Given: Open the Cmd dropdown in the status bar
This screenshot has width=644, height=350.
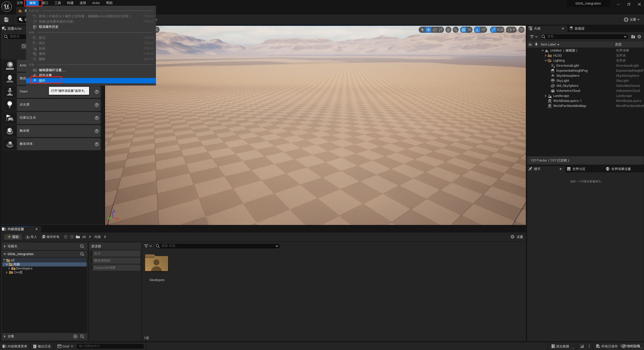Looking at the screenshot, I should click(66, 346).
